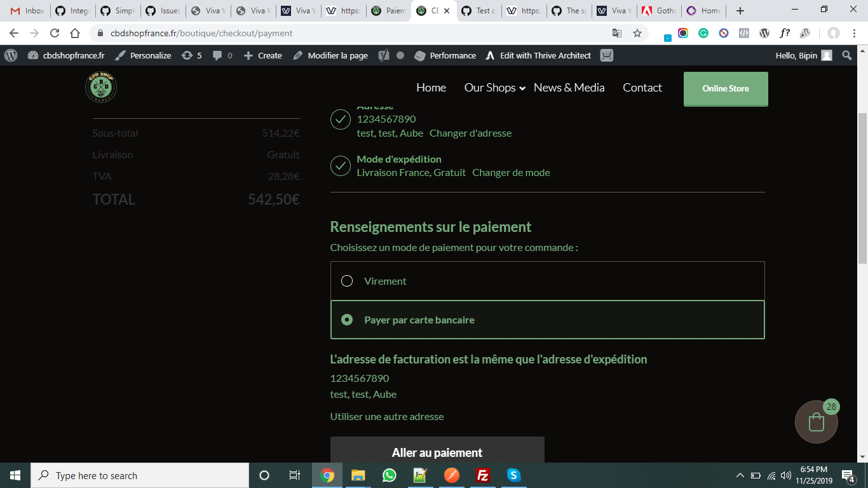Click the Aller au paiement button
This screenshot has width=868, height=488.
click(x=437, y=452)
